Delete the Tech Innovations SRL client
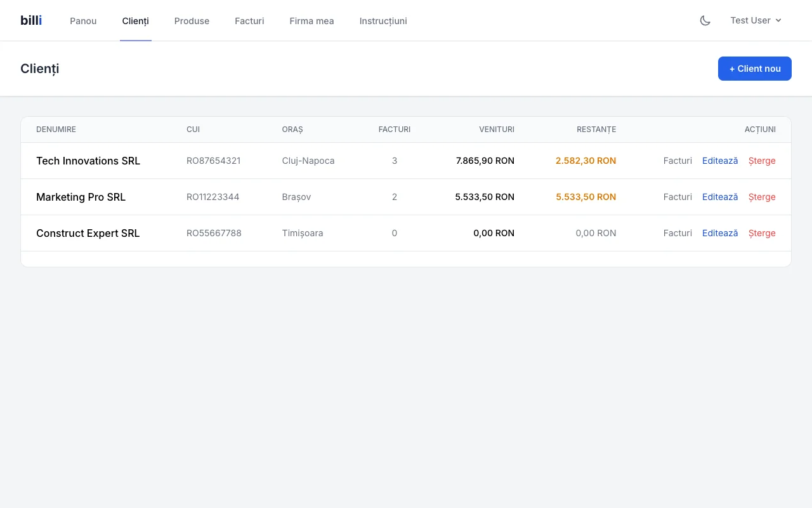This screenshot has height=508, width=812. pos(762,161)
